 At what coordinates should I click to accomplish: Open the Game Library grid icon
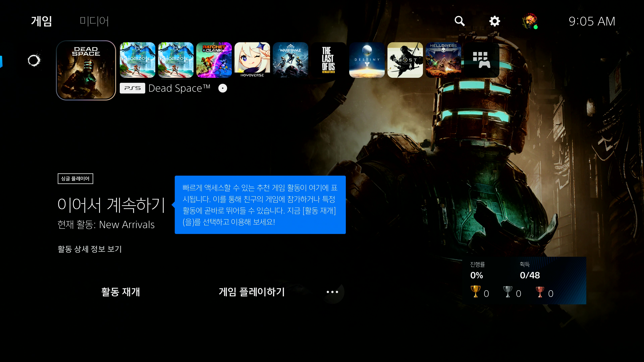pyautogui.click(x=482, y=60)
